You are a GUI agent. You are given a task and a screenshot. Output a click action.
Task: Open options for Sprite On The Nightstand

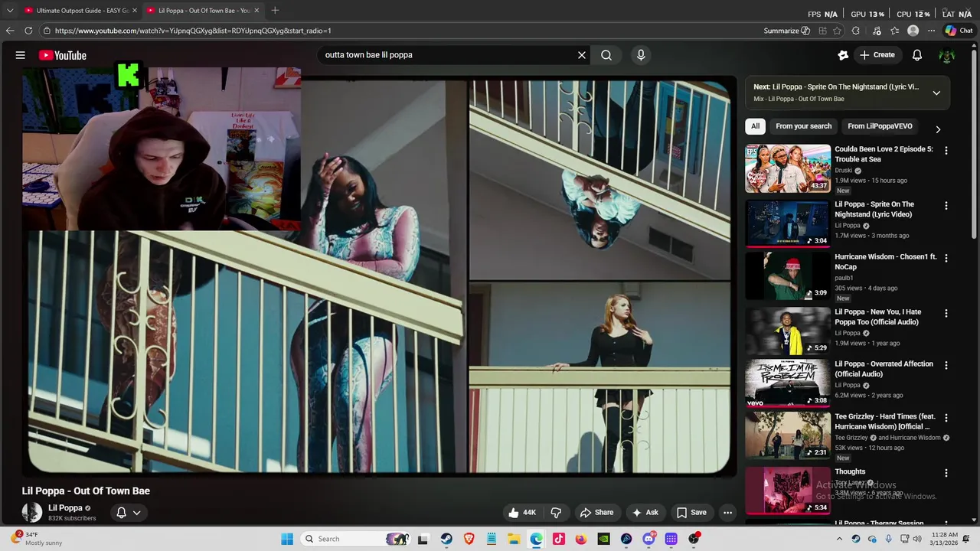pos(946,206)
